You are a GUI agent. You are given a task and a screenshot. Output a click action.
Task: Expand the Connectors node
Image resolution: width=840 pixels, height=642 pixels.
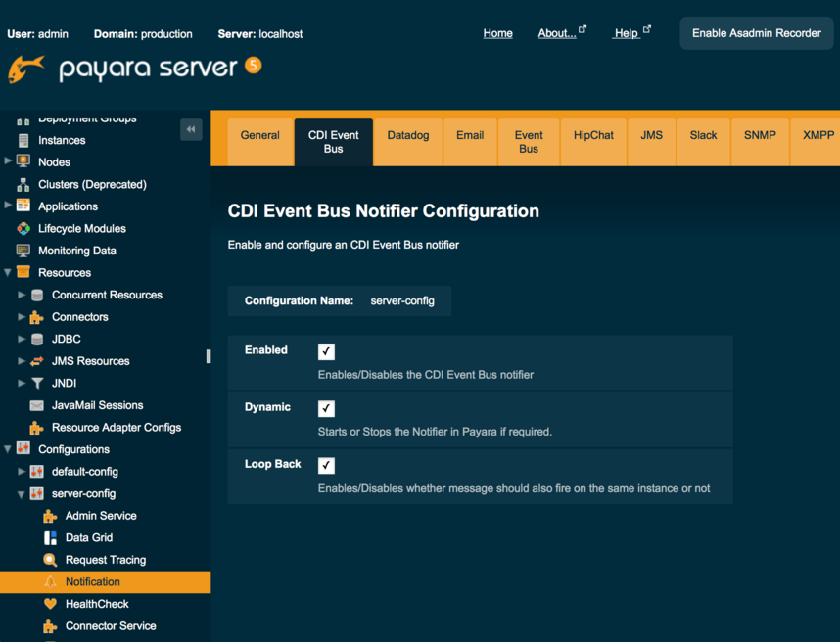coord(22,316)
